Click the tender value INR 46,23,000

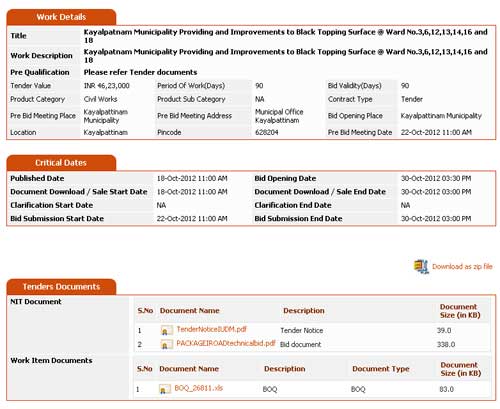coord(107,86)
